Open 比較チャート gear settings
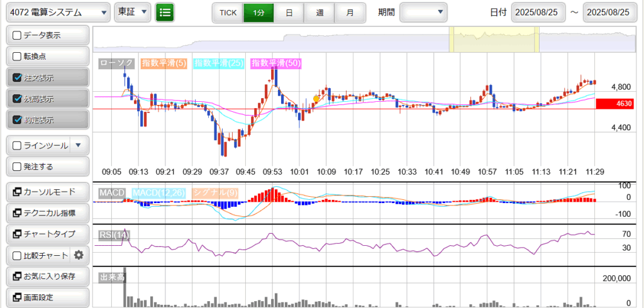The image size is (644, 308). point(79,255)
